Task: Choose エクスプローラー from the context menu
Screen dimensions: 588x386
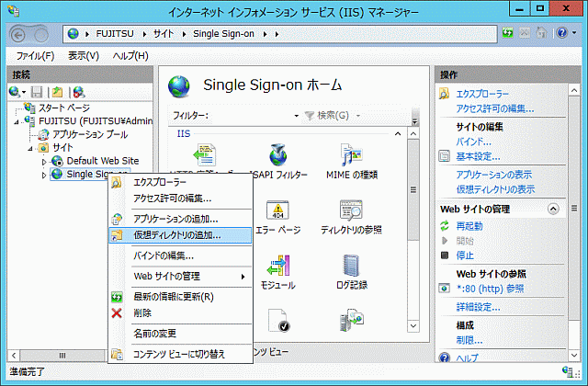Action: click(x=180, y=182)
